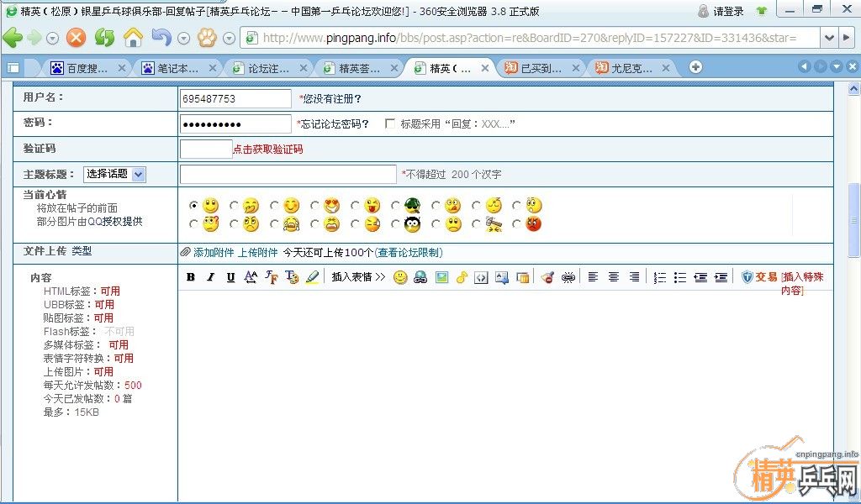Viewport: 861px width, 504px height.
Task: Insert an image with the picture icon
Action: [x=441, y=277]
